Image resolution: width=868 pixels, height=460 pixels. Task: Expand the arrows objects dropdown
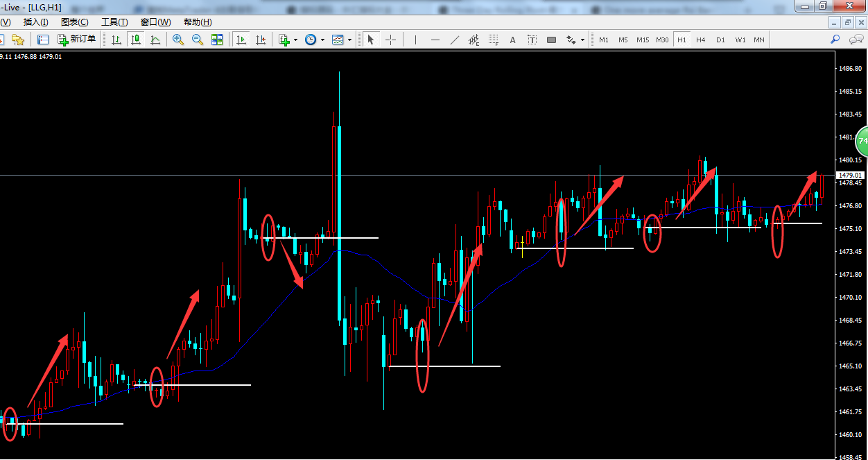[x=583, y=40]
